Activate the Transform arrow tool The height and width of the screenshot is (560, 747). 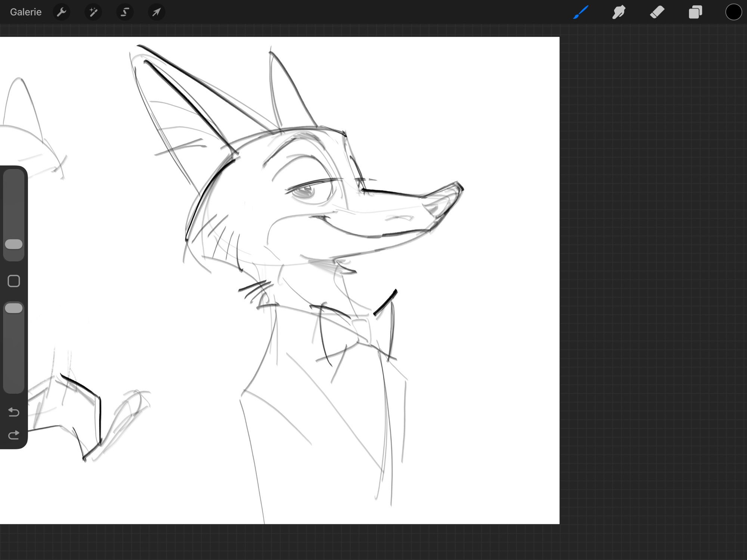156,12
